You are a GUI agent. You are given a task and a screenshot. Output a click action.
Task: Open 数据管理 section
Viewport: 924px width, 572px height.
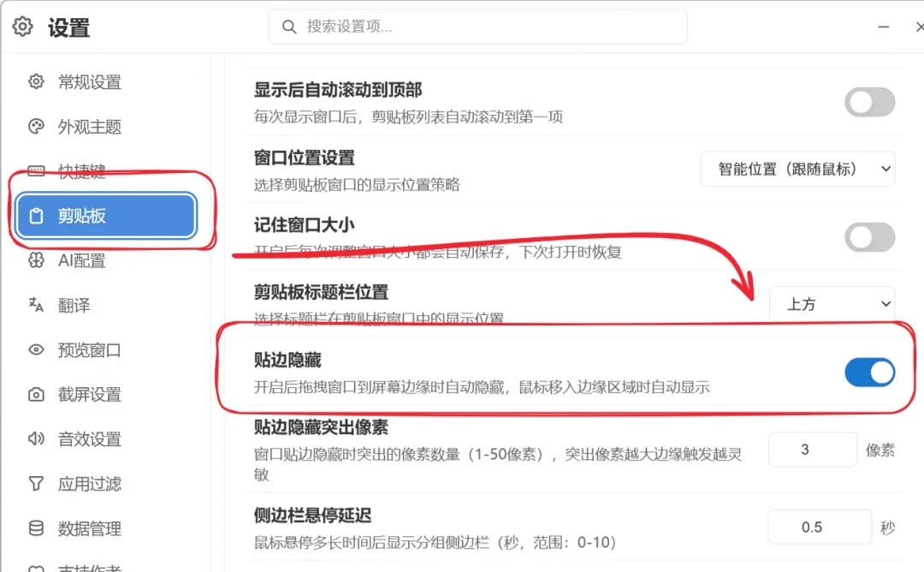coord(106,527)
